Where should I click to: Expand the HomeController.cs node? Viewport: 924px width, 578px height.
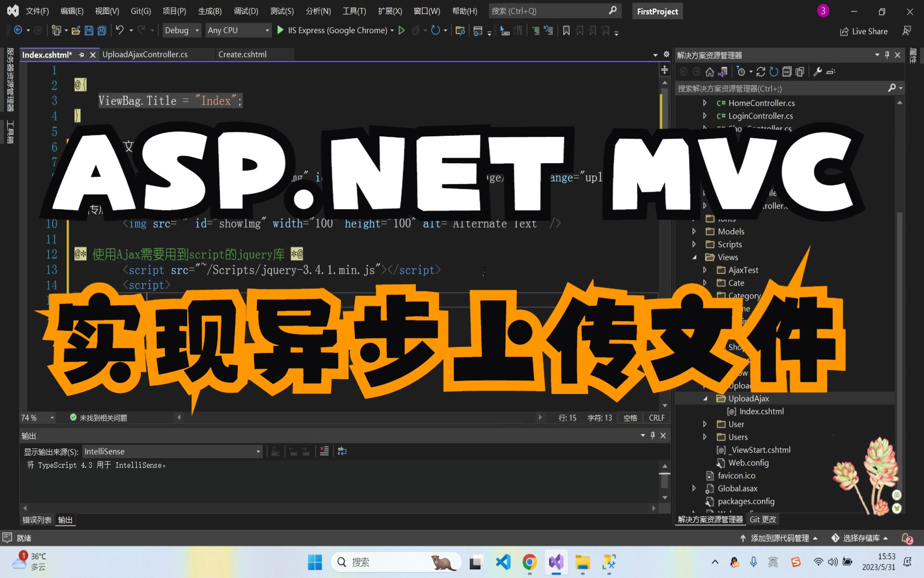[x=705, y=103]
